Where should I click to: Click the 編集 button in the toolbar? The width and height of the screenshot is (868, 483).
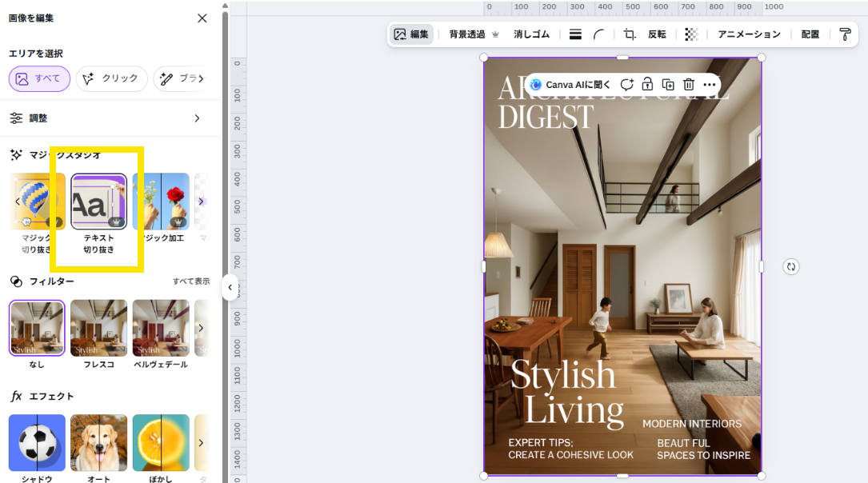pyautogui.click(x=411, y=34)
